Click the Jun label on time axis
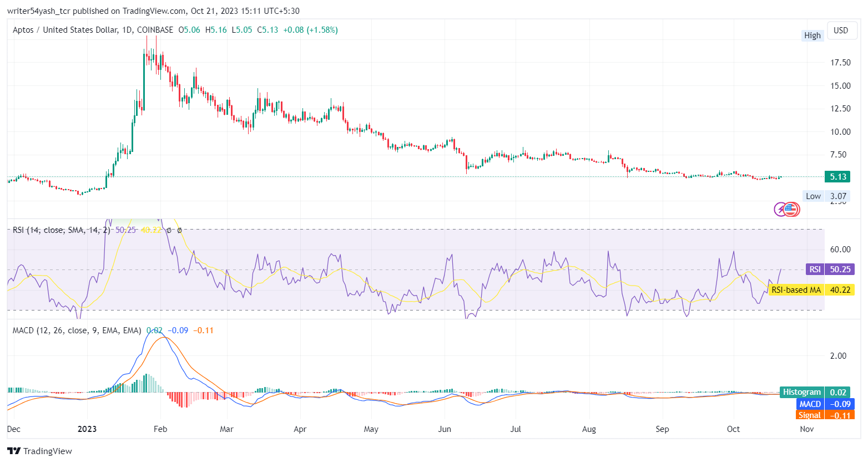Image resolution: width=868 pixels, height=463 pixels. tap(445, 429)
